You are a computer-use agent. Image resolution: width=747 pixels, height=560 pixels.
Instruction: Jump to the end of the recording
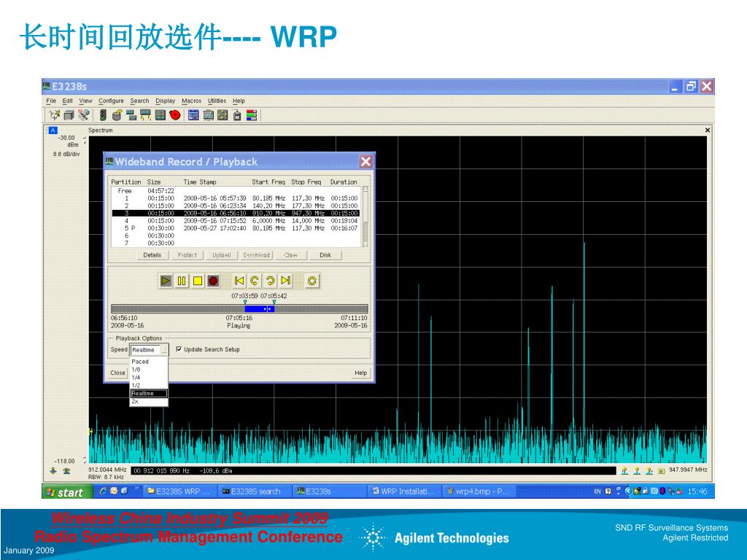286,281
